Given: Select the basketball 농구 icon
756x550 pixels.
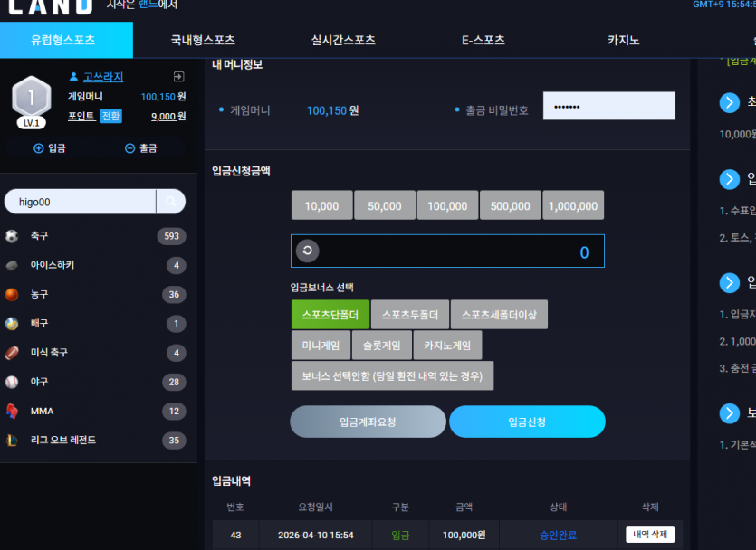Looking at the screenshot, I should [x=12, y=294].
